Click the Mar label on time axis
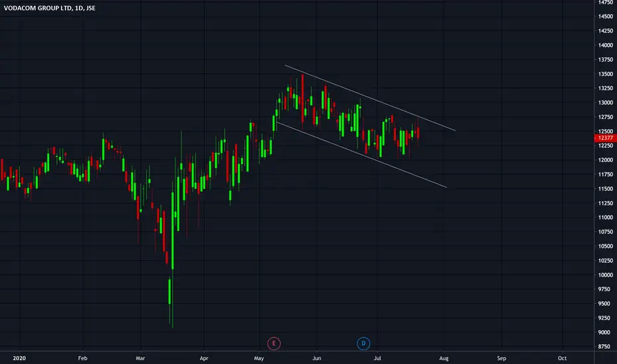The width and height of the screenshot is (617, 364). [x=140, y=358]
